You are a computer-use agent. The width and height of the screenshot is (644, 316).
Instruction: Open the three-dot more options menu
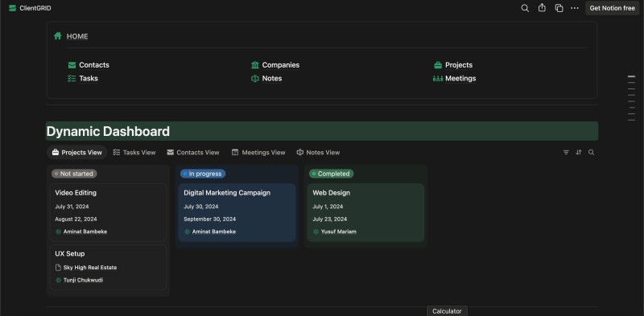575,8
